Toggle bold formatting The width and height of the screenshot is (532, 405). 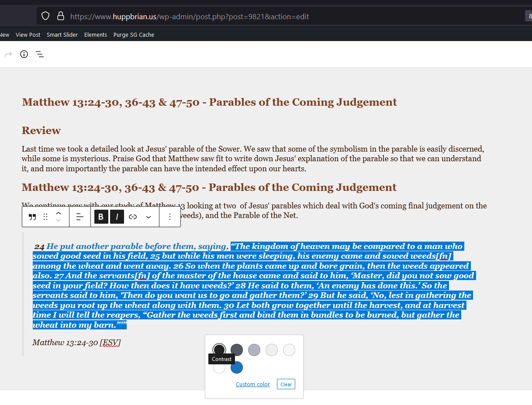pos(101,217)
